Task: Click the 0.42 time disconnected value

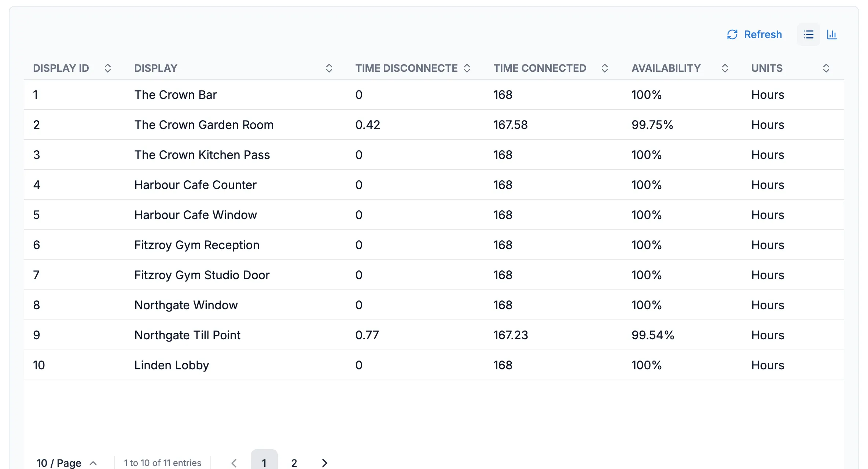Action: coord(368,125)
